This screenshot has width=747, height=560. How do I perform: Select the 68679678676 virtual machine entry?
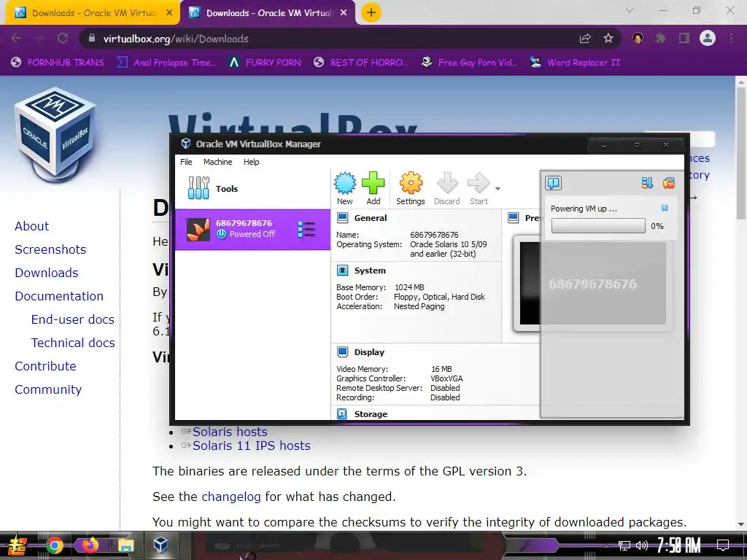252,229
